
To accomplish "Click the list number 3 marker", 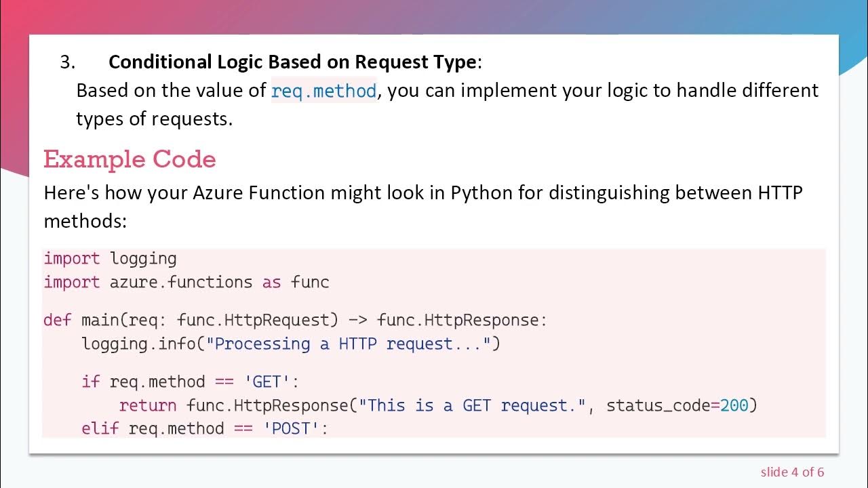I will pyautogui.click(x=67, y=62).
